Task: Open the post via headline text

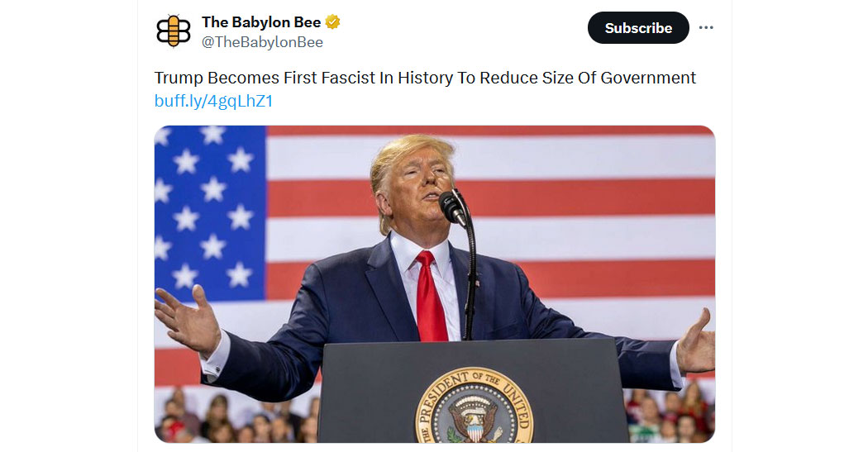Action: 425,78
